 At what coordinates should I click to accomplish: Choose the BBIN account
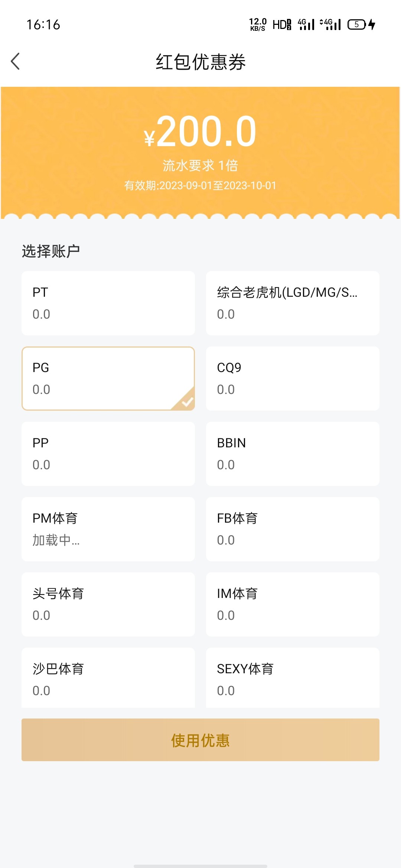click(293, 454)
